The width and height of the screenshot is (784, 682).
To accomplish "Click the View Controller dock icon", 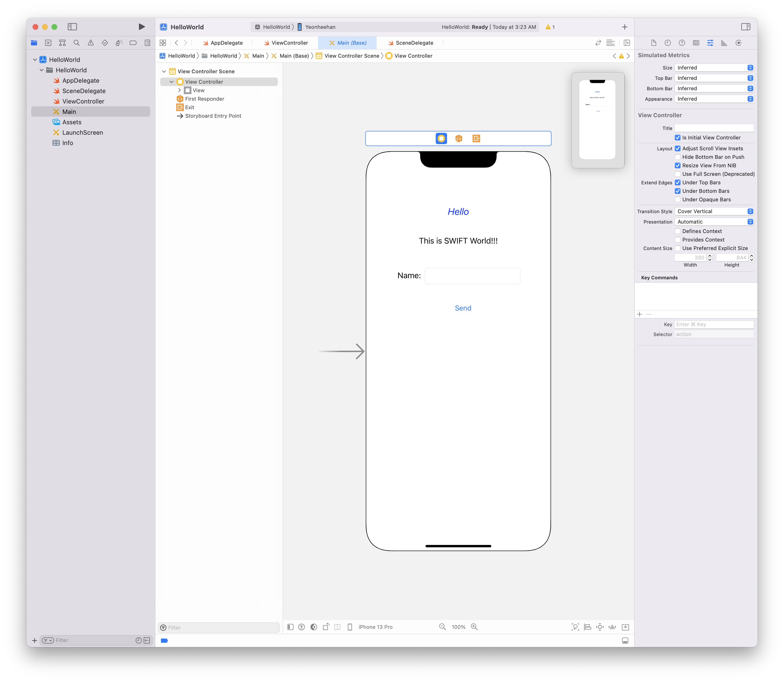I will [x=441, y=138].
